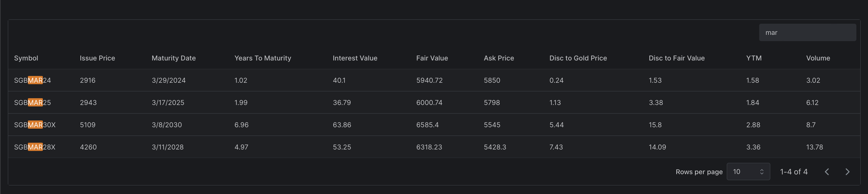Sort by the YTM column header
868x194 pixels.
753,58
